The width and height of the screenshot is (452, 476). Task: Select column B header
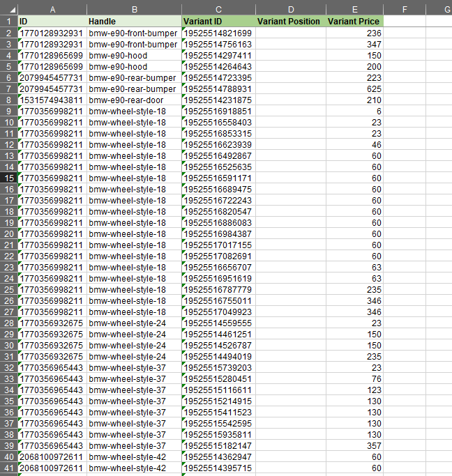(x=134, y=10)
